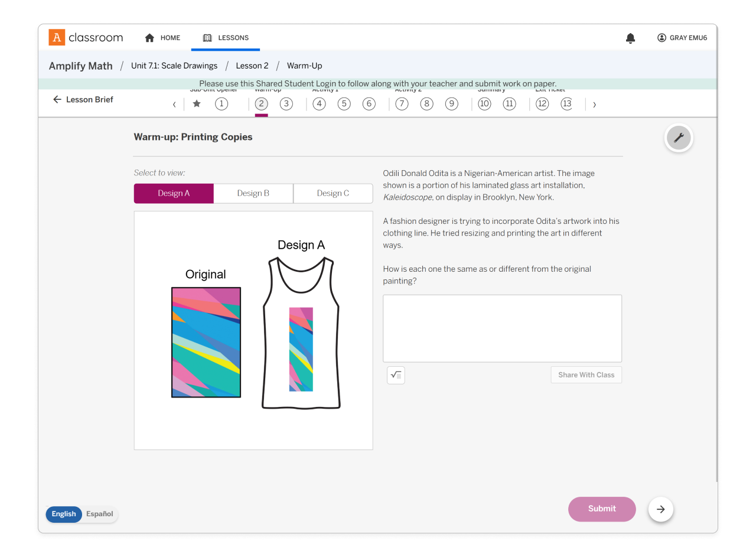Go to lesson screen 8
The width and height of the screenshot is (756, 557).
coord(426,104)
